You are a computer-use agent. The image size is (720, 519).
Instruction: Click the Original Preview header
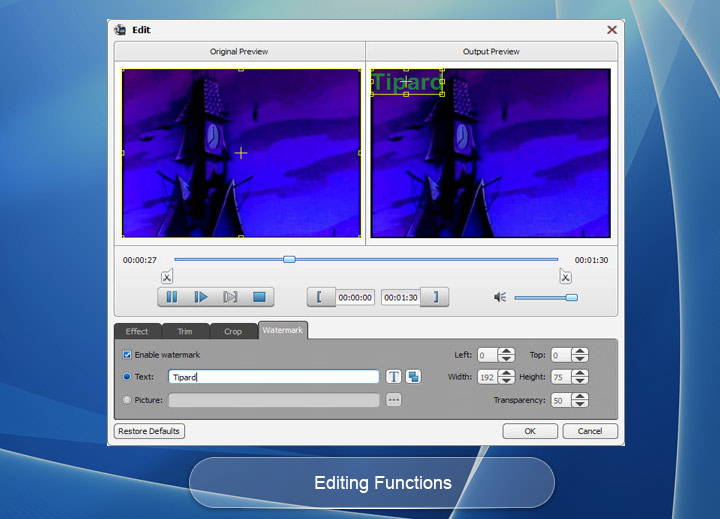tap(239, 51)
